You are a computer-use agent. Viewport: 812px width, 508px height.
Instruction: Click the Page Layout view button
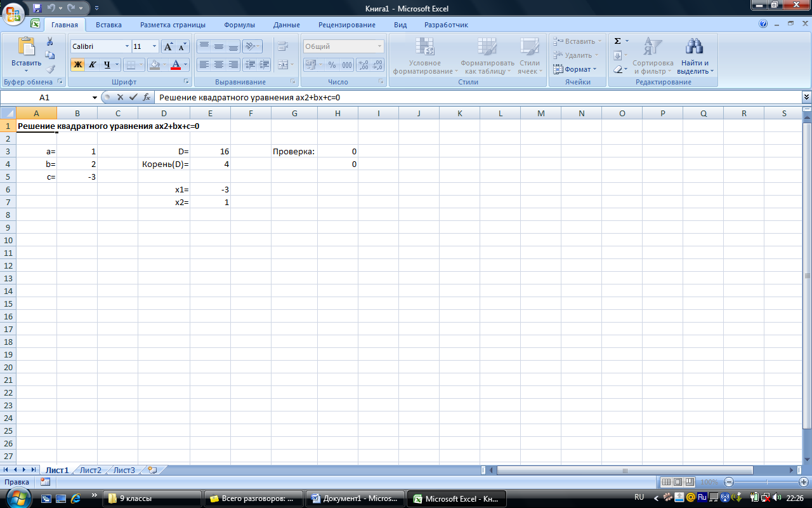click(x=678, y=482)
